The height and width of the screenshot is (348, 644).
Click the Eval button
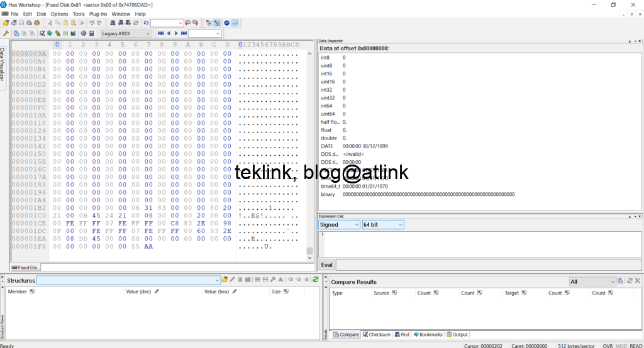click(327, 265)
